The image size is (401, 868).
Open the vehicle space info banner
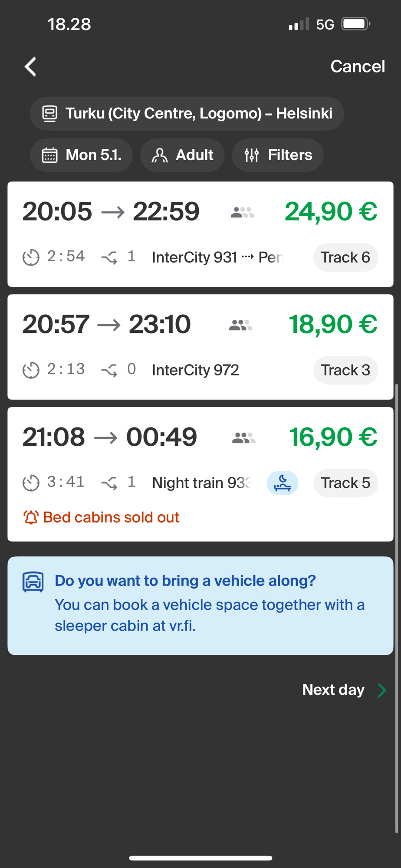(200, 605)
